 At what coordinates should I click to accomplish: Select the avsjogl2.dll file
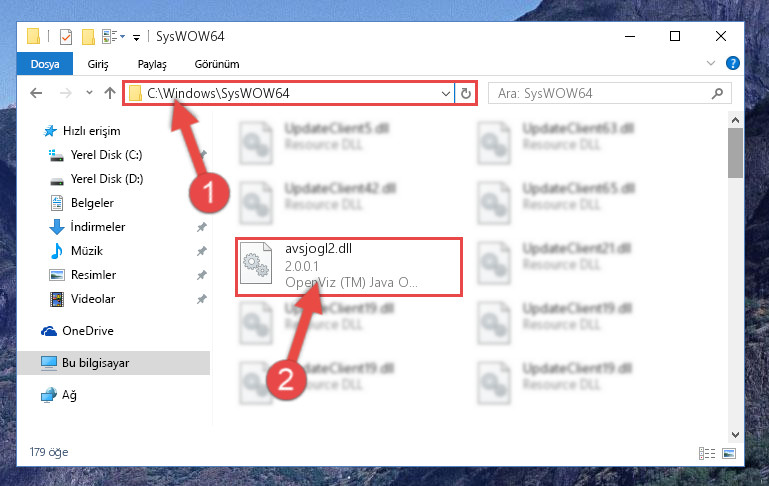coord(349,266)
